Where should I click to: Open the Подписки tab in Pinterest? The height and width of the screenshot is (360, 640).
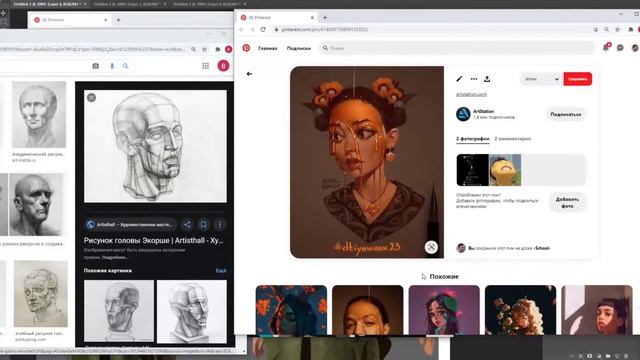(298, 48)
